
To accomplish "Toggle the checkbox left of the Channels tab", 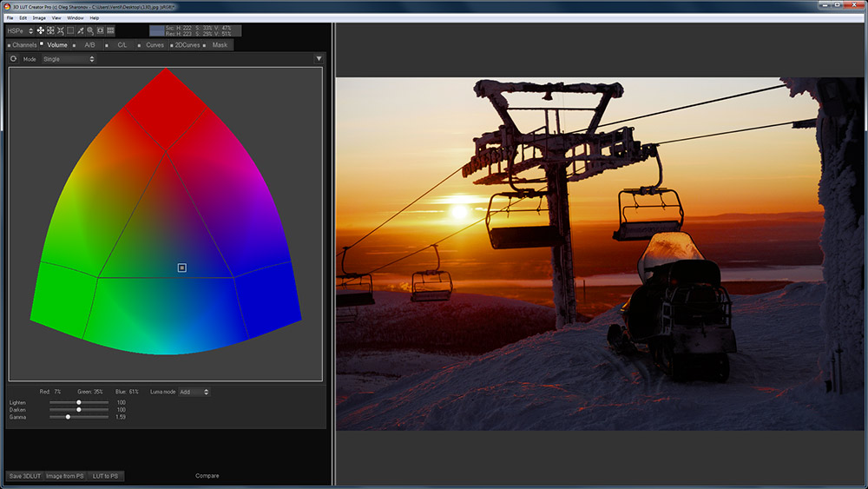I will click(x=9, y=45).
